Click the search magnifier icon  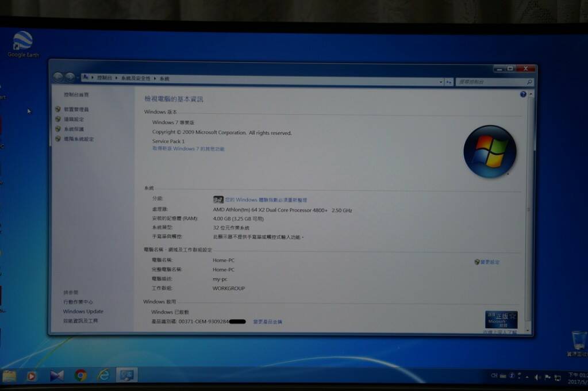pos(529,82)
